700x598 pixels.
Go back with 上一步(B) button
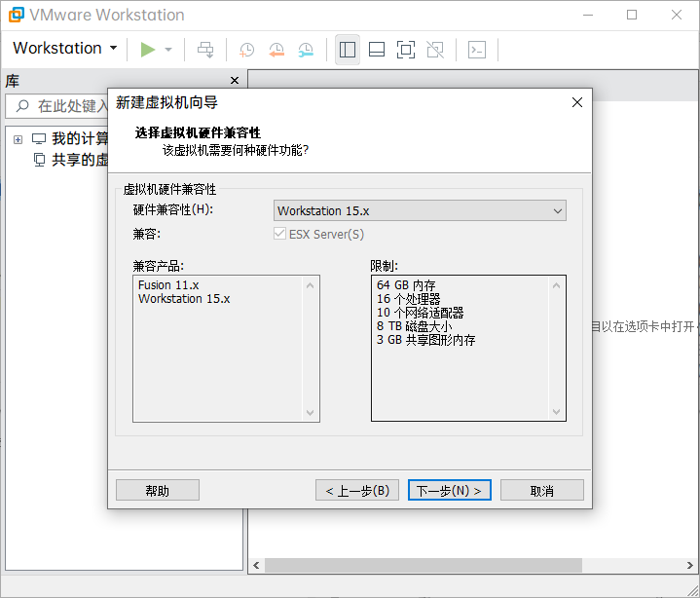tap(357, 490)
